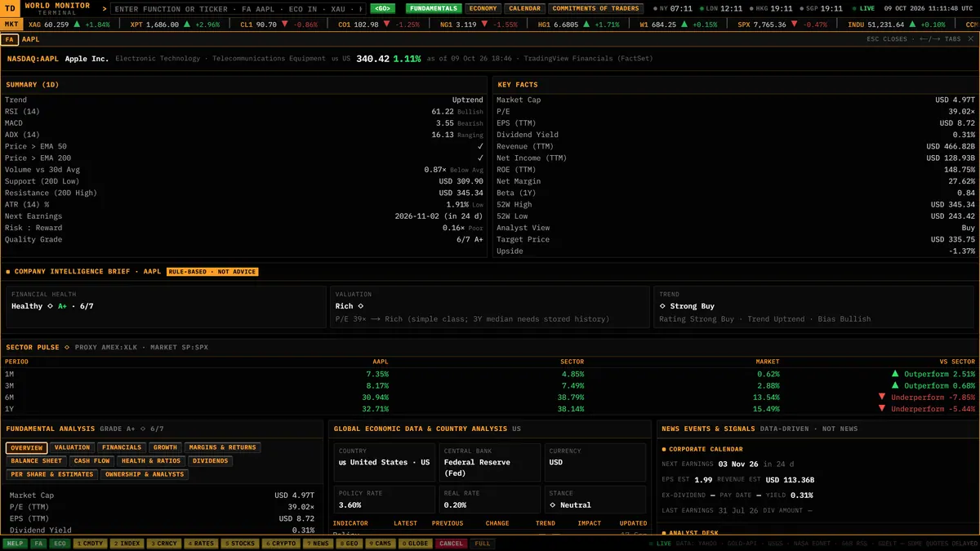
Task: Click the Market Cap USD 4.97T value in Key Facts
Action: point(955,100)
